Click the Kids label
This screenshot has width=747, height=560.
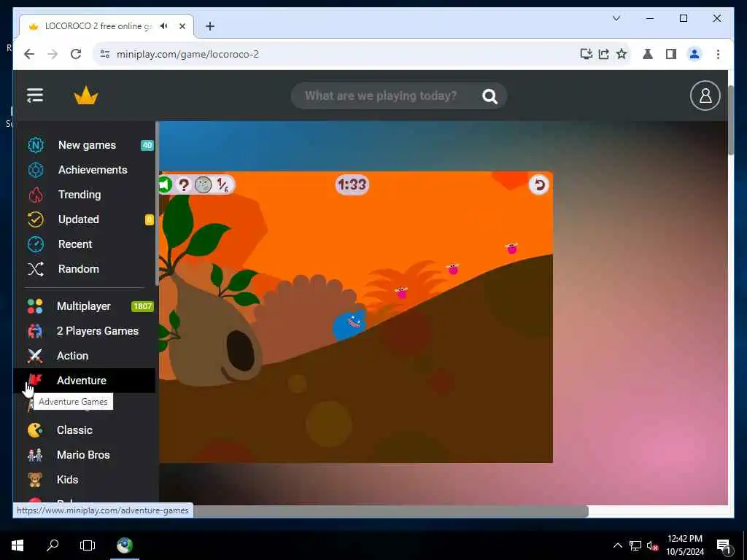point(67,480)
